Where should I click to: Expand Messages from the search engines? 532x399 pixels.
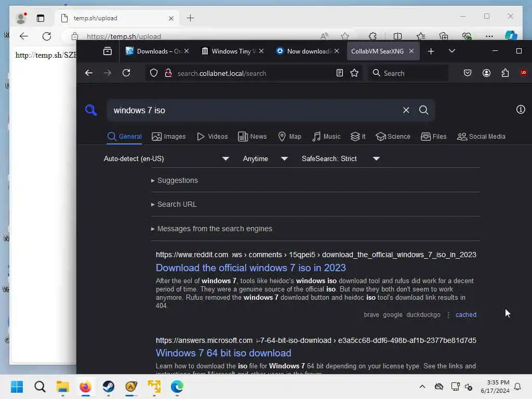211,229
